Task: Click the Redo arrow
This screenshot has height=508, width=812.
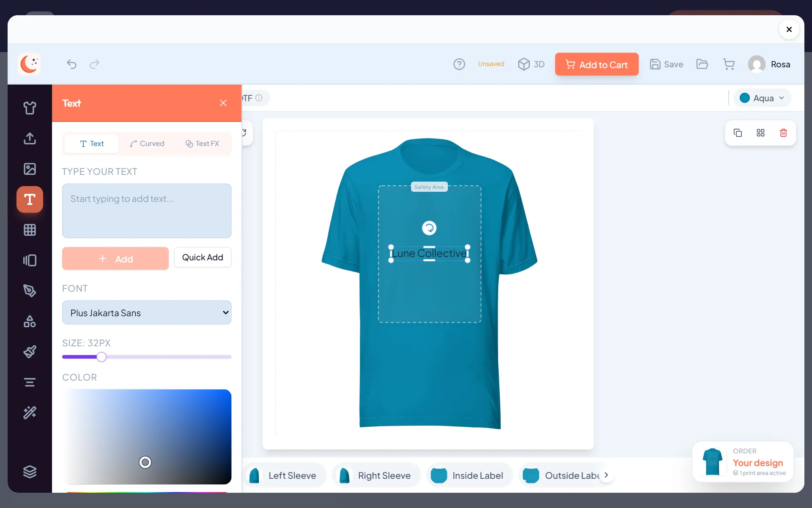Action: tap(94, 64)
